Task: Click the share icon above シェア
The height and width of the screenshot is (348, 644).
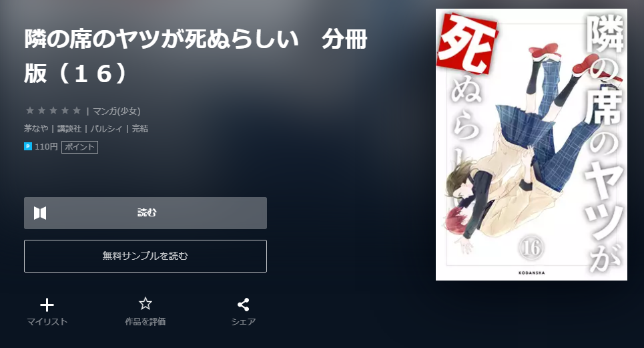Action: coord(243,305)
